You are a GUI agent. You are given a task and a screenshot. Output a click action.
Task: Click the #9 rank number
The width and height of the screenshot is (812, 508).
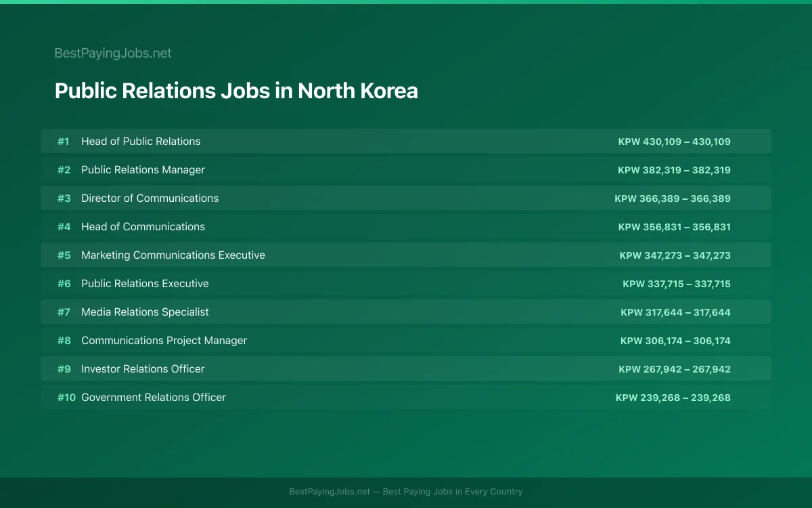point(64,369)
